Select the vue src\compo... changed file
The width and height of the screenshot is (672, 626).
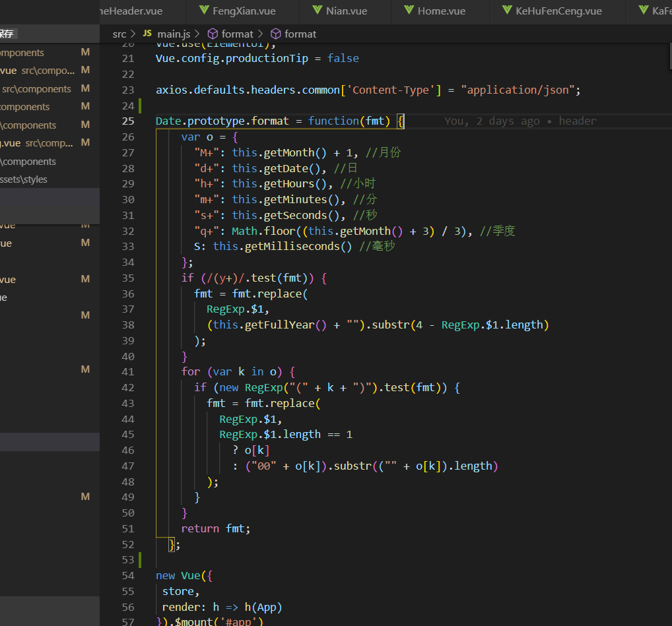(x=50, y=70)
